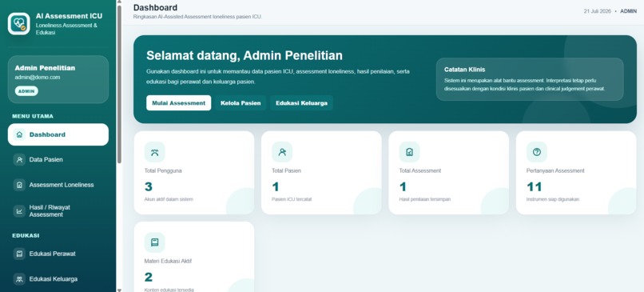
Task: Click the Pasien ICU tercatat caption
Action: click(292, 199)
